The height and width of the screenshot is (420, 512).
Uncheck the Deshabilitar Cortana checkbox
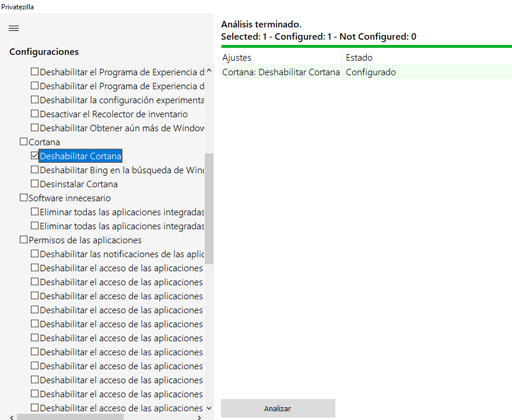click(34, 156)
